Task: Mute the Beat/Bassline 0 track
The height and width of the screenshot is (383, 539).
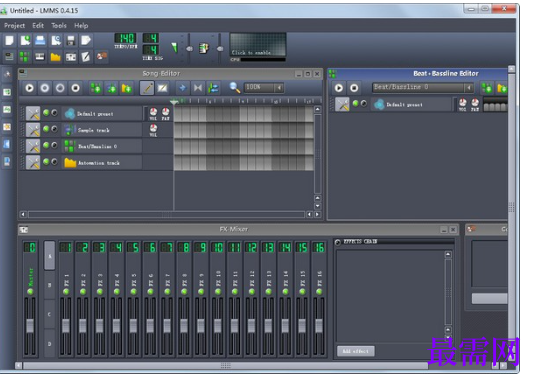Action: [x=46, y=145]
